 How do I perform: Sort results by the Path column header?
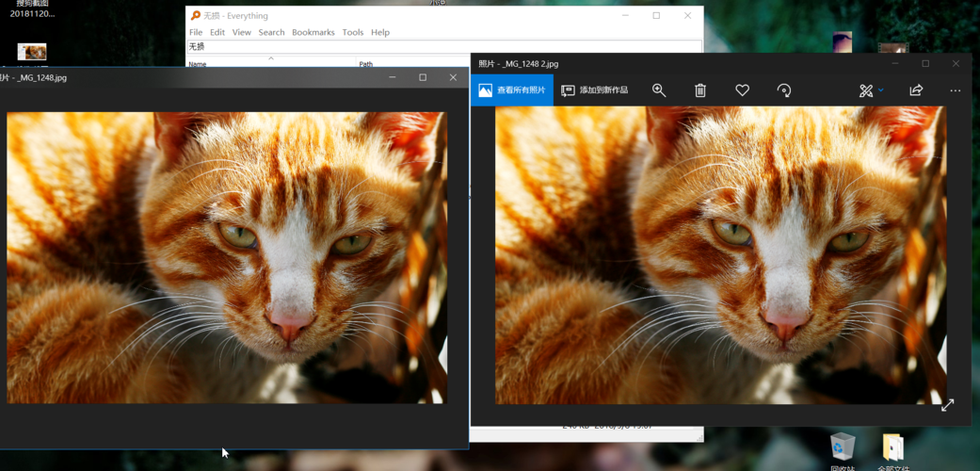[365, 64]
